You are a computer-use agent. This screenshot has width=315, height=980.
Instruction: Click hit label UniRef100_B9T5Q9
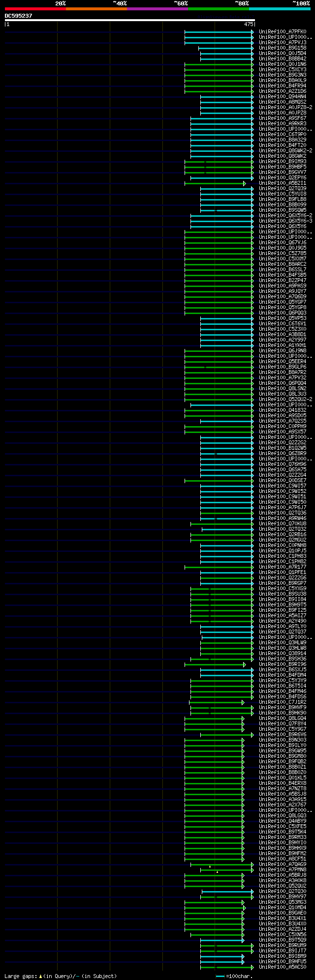pos(283,940)
